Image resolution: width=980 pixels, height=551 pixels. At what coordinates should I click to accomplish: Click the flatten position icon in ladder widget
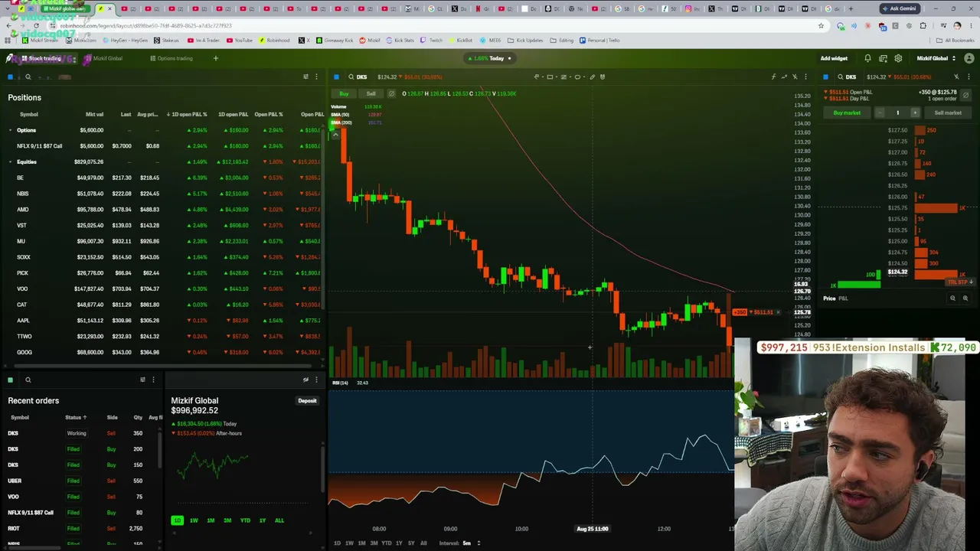coord(965,95)
